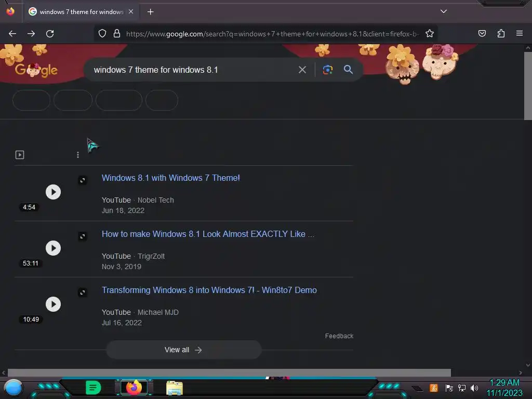Open File Explorer from the taskbar

pyautogui.click(x=175, y=388)
